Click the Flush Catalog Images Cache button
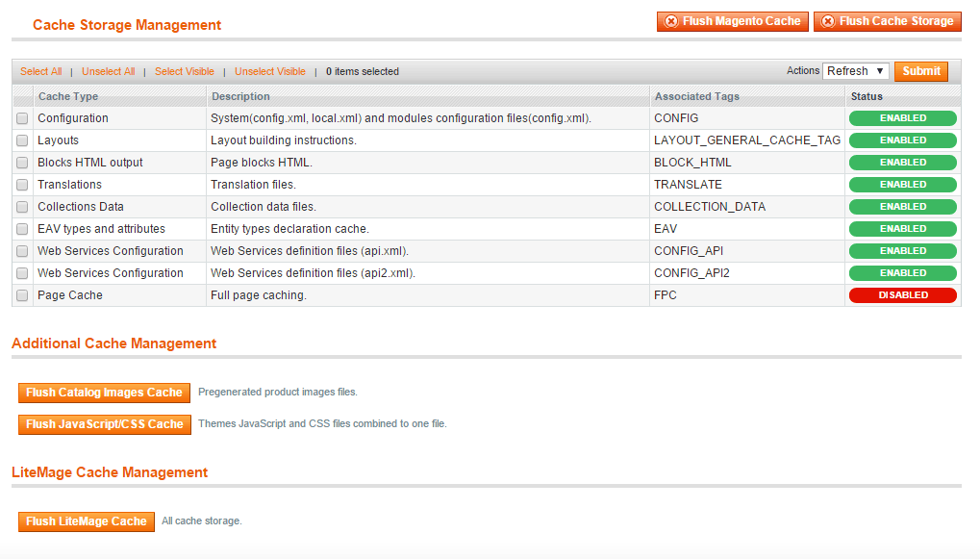980x559 pixels. [x=105, y=393]
